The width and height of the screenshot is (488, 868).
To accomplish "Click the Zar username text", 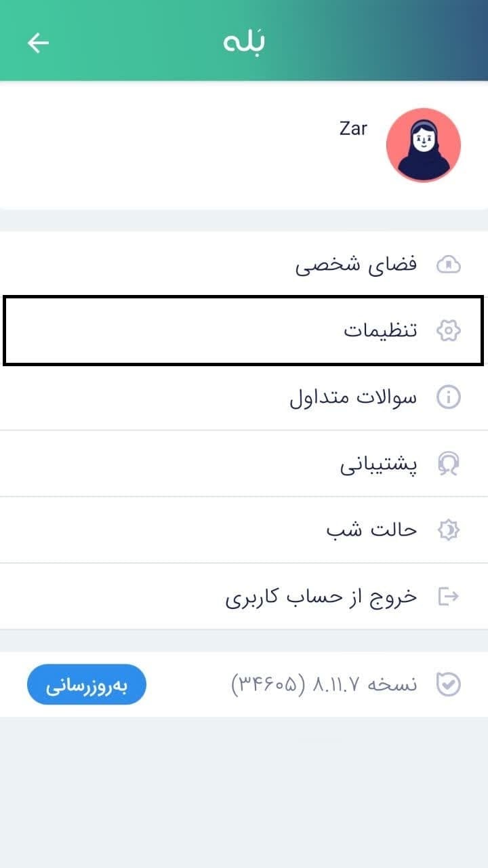I will [353, 128].
